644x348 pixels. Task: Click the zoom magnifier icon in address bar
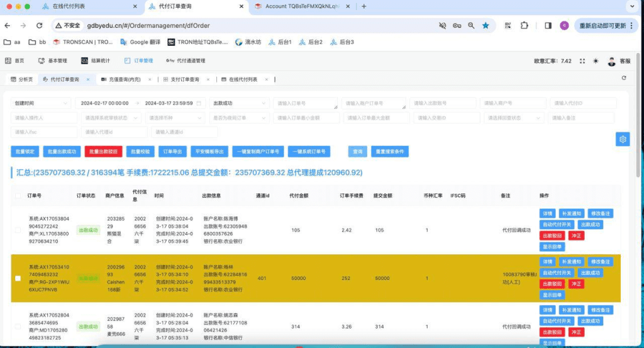click(x=471, y=25)
